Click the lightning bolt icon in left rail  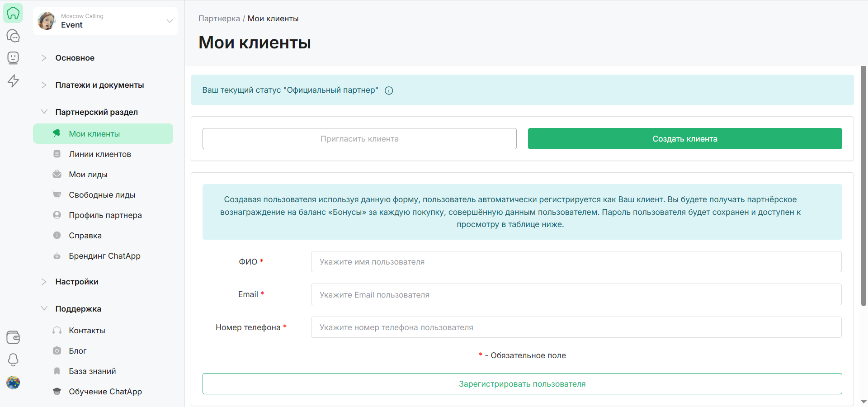click(x=13, y=81)
